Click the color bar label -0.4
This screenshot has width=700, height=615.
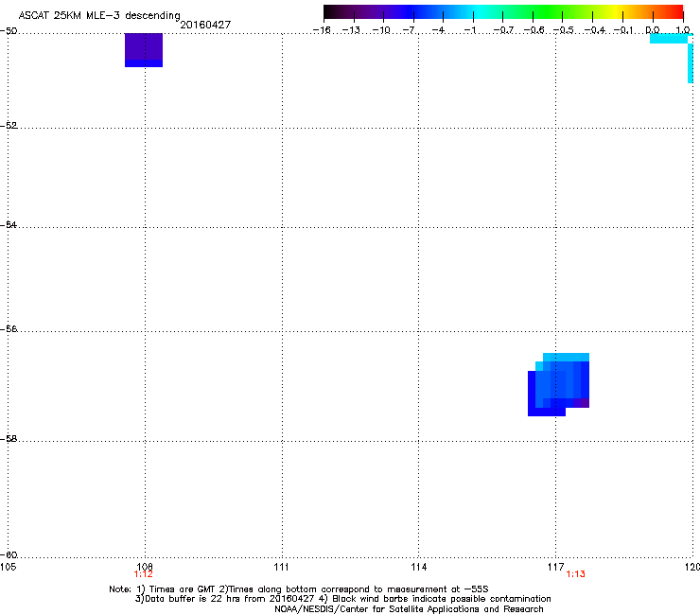coord(595,30)
